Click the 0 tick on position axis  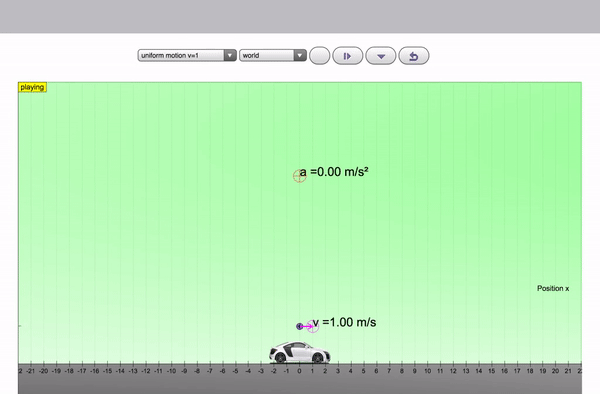pos(299,371)
